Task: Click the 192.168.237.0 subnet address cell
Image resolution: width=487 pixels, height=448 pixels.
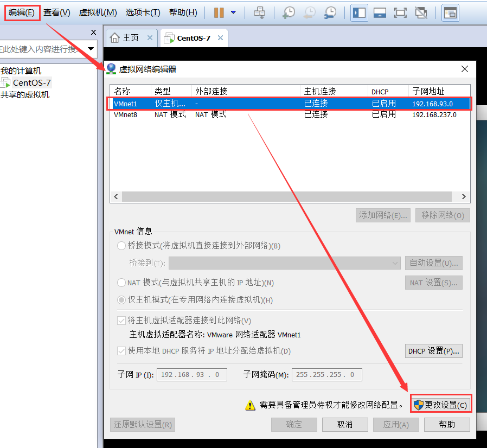Action: tap(434, 115)
